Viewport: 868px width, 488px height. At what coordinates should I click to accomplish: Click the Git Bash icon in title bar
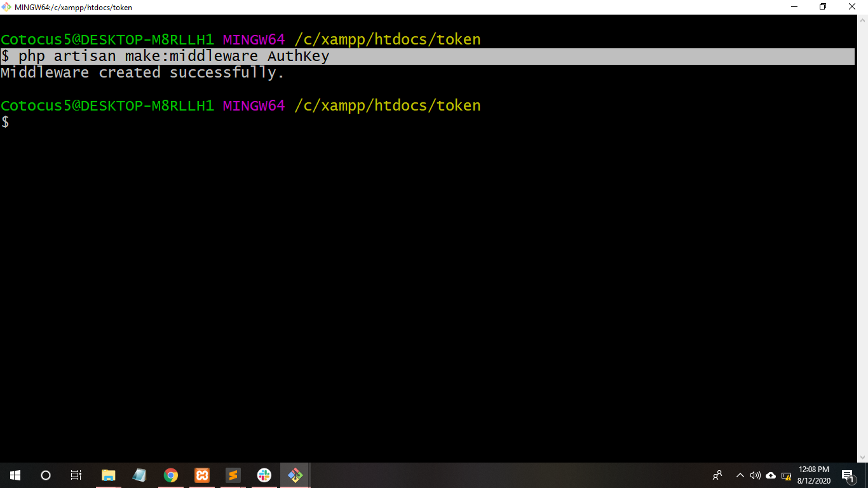click(6, 7)
